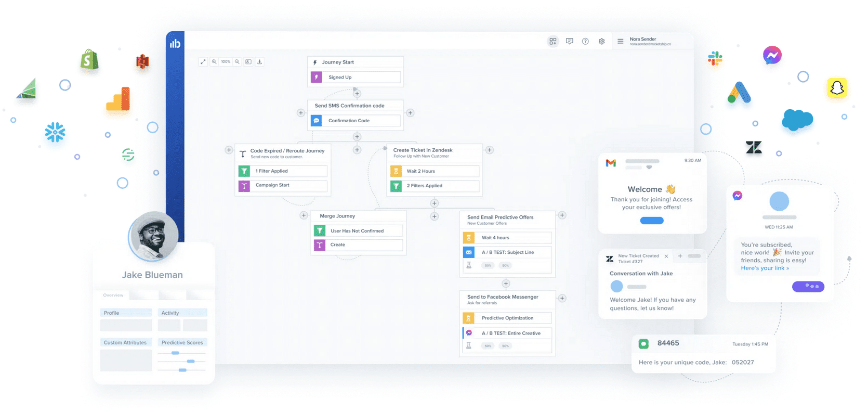Viewport: 868px width, 412px height.
Task: Select the Predictive Scores section header
Action: click(x=182, y=342)
